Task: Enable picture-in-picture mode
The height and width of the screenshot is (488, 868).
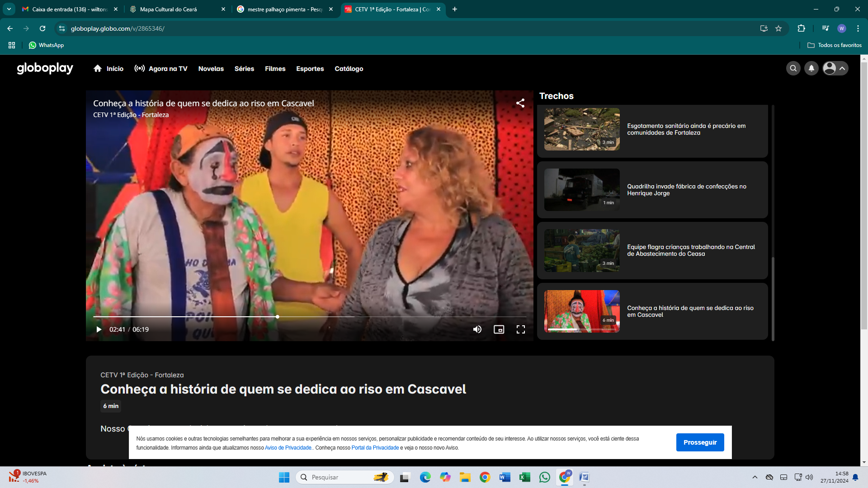Action: pos(499,329)
